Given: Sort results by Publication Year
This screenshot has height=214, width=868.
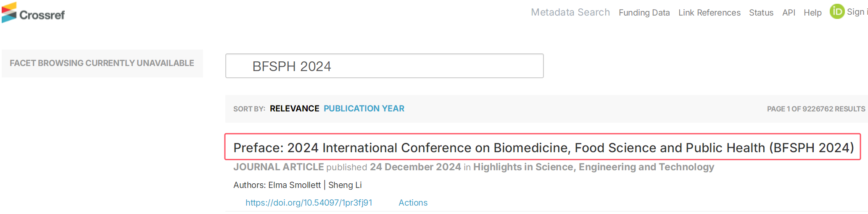Looking at the screenshot, I should pyautogui.click(x=364, y=108).
